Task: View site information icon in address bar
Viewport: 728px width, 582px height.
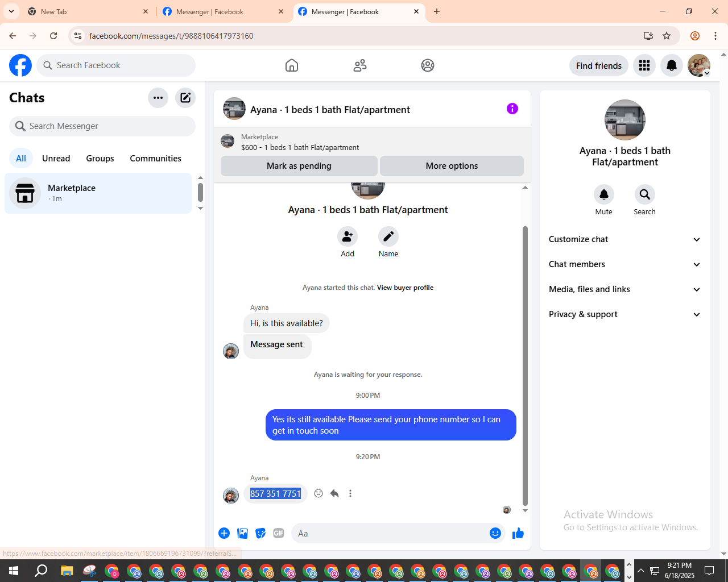Action: coord(78,36)
